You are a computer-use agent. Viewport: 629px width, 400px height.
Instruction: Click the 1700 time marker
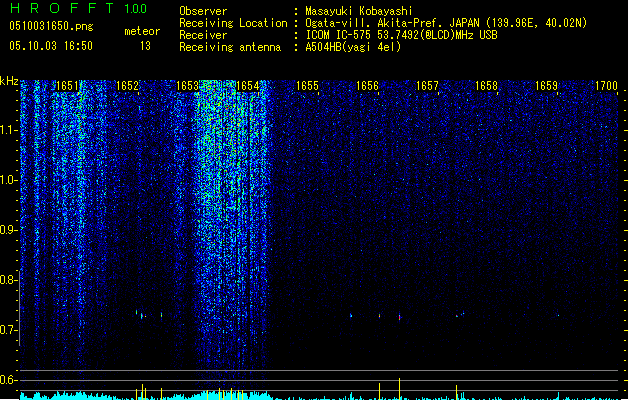click(x=606, y=86)
